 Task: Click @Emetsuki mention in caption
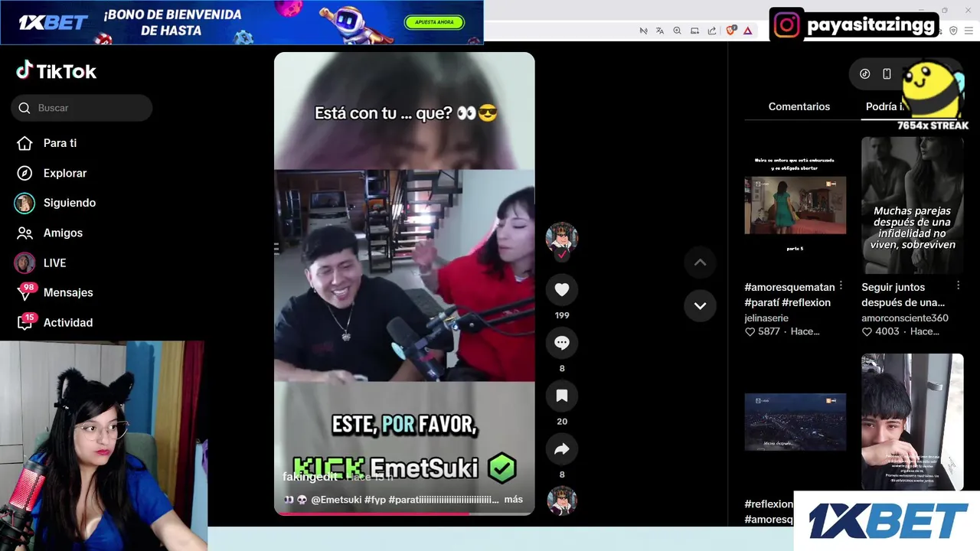click(x=336, y=499)
